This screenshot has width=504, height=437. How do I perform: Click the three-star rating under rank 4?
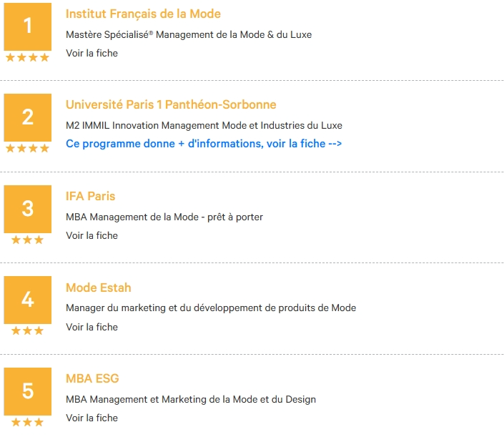click(x=27, y=330)
